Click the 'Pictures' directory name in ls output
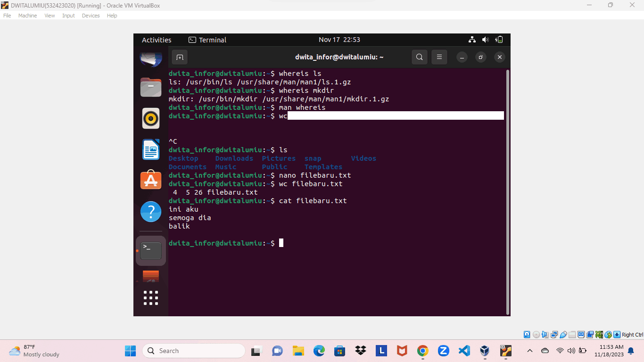 click(279, 158)
